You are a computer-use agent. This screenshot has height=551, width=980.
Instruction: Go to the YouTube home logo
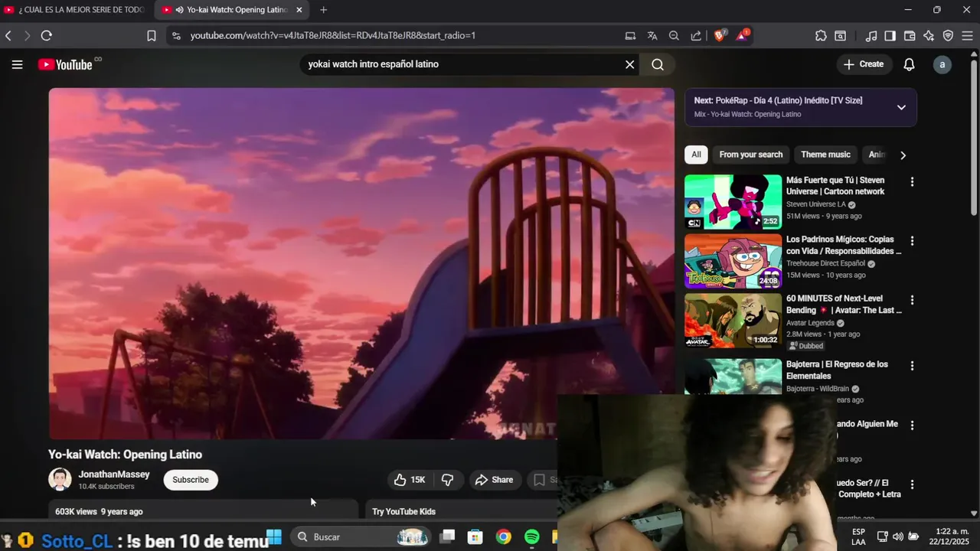65,64
